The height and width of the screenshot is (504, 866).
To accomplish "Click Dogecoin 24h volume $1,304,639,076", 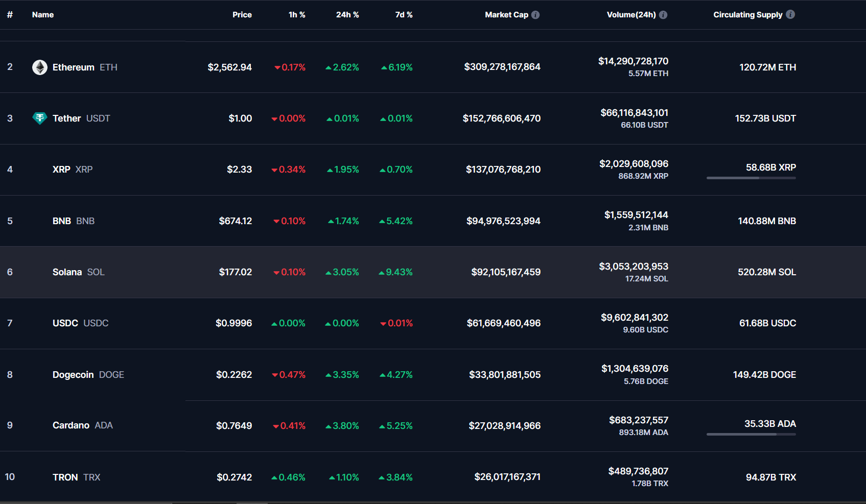I will point(635,369).
